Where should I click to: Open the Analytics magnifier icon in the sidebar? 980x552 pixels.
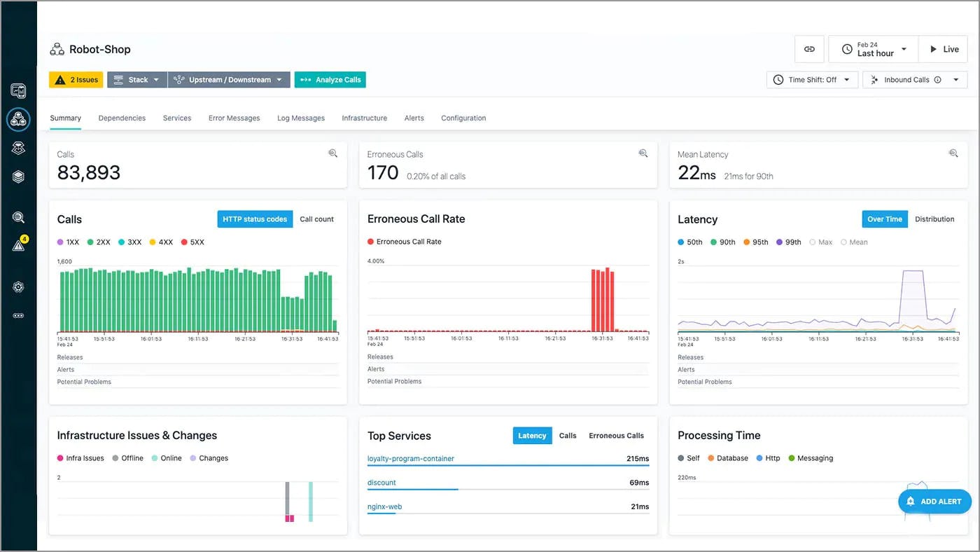pos(19,217)
